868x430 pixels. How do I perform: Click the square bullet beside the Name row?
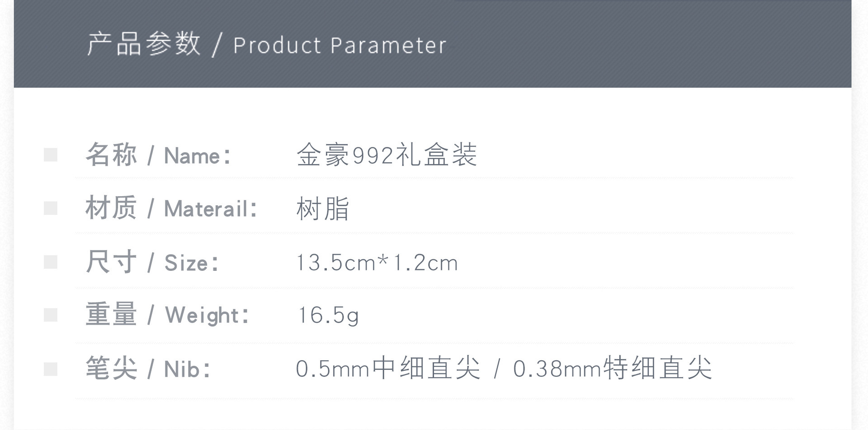[x=51, y=155]
